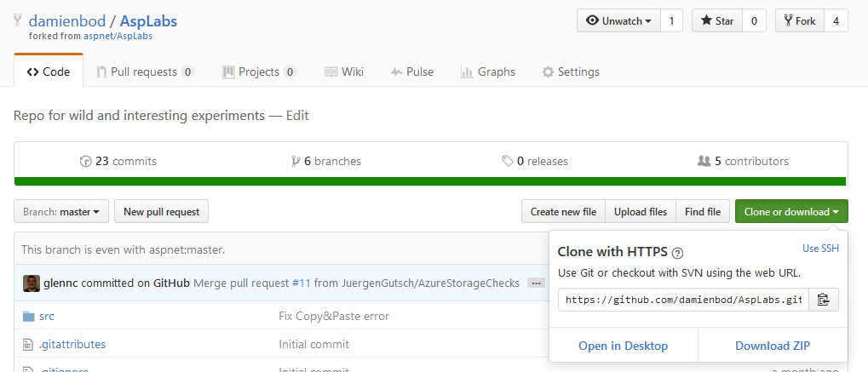
Task: Open the Projects tab
Action: pos(260,72)
